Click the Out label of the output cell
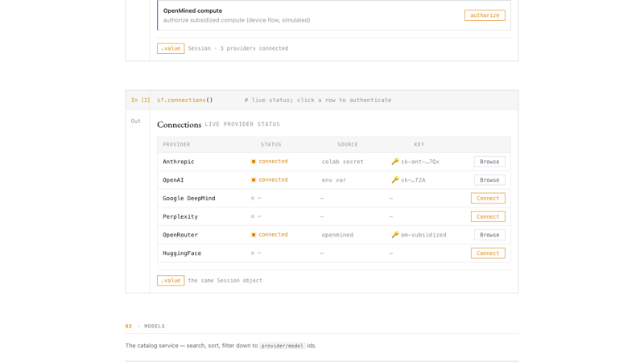The height and width of the screenshot is (362, 644). tap(135, 121)
